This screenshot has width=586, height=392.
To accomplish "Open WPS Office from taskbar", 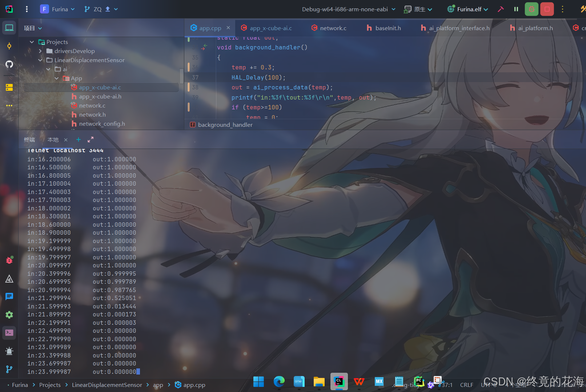I will [x=359, y=381].
